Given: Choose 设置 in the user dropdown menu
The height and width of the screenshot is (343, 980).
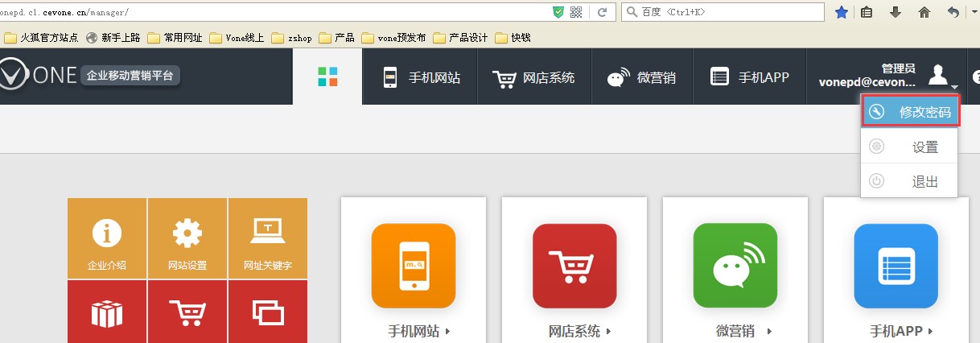Looking at the screenshot, I should 909,147.
